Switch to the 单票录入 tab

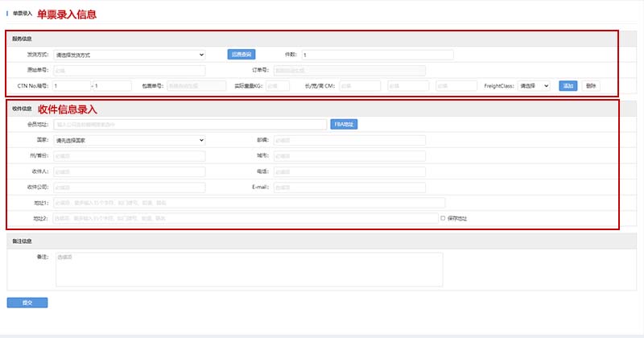pyautogui.click(x=22, y=14)
